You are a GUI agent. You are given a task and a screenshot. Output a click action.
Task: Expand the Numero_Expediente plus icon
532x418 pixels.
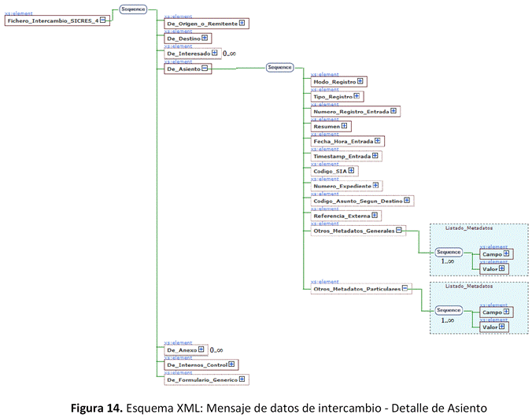(375, 185)
